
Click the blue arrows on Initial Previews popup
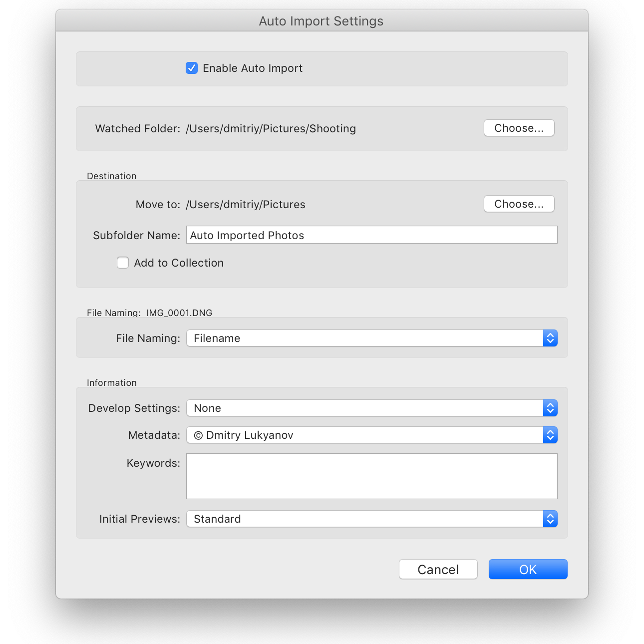pos(550,519)
